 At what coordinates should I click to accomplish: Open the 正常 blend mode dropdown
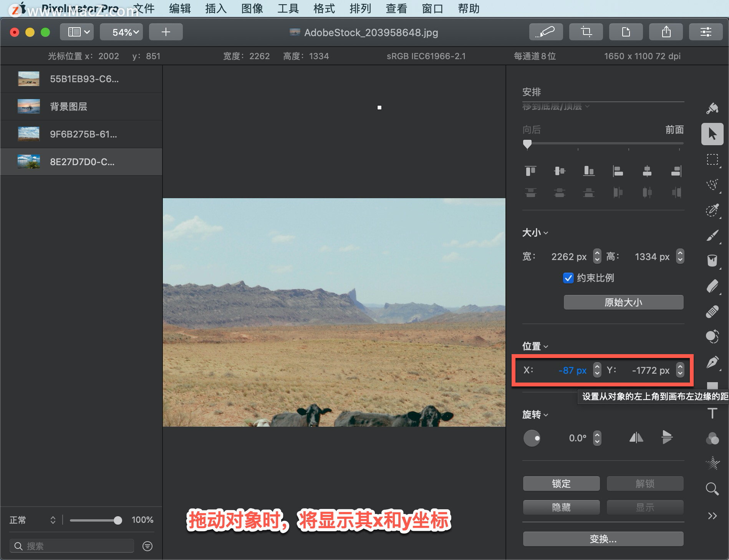33,520
